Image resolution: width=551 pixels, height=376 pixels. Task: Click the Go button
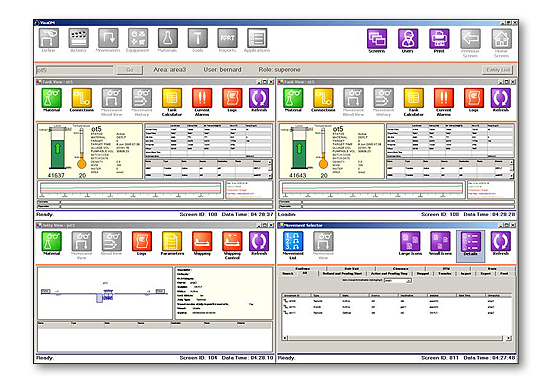click(x=130, y=70)
